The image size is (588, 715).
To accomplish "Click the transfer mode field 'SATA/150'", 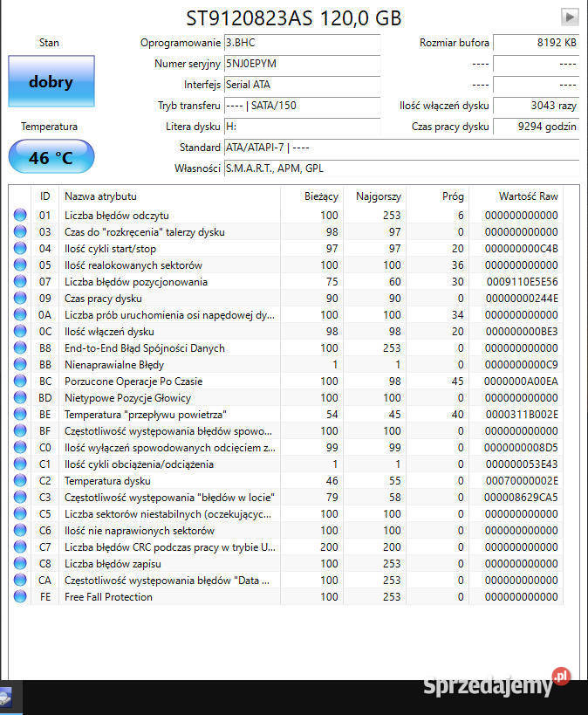I will click(x=302, y=106).
